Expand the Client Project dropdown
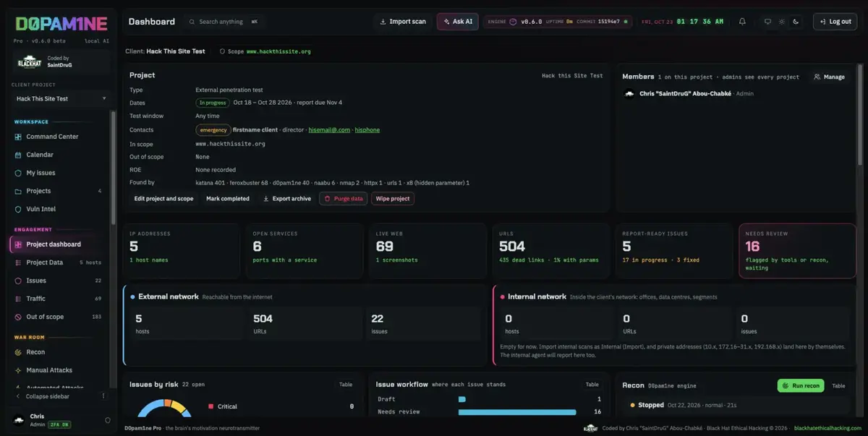868x436 pixels. point(61,99)
